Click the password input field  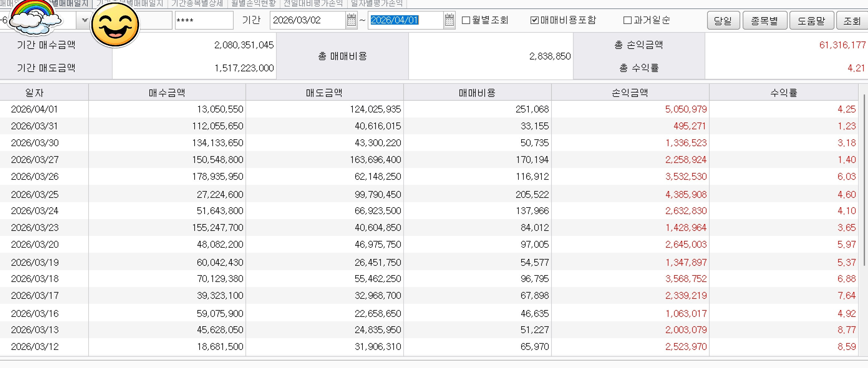204,20
